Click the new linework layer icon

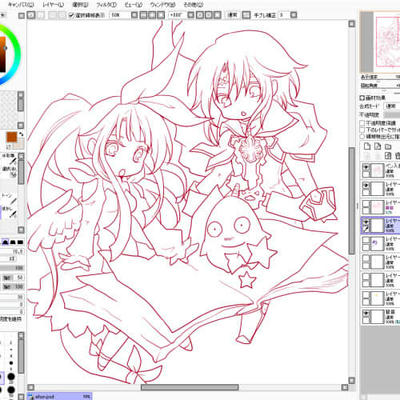tap(377, 146)
